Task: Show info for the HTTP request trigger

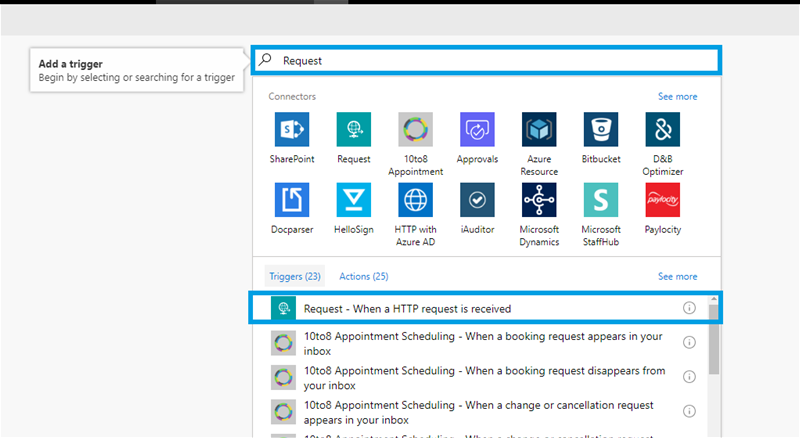Action: 689,308
